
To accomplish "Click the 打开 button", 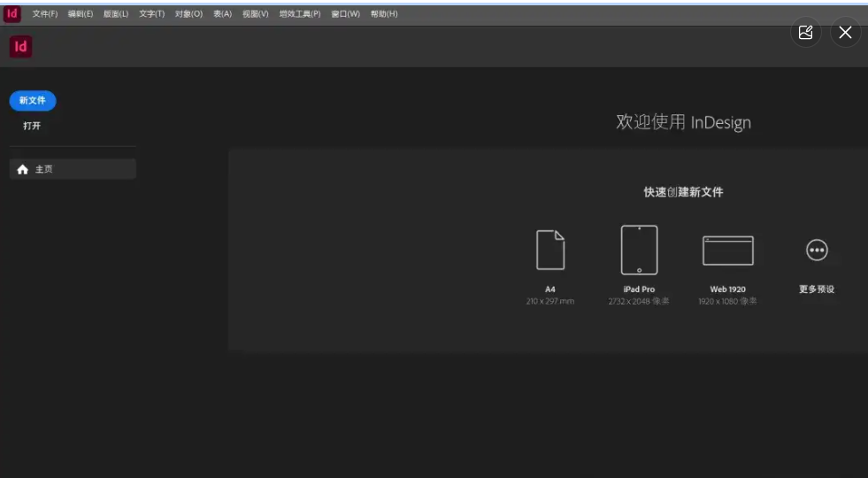I will 32,126.
